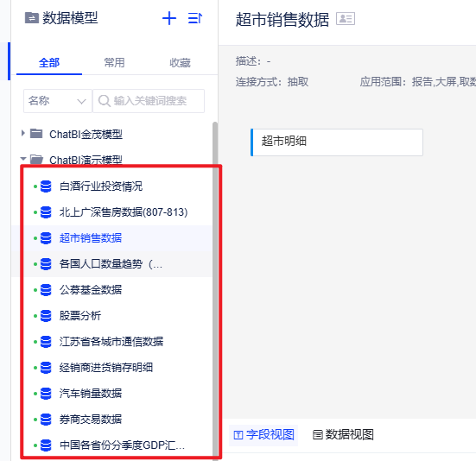Expand the ChatBI金茂模型 folder arrow
The width and height of the screenshot is (476, 461).
tap(22, 133)
